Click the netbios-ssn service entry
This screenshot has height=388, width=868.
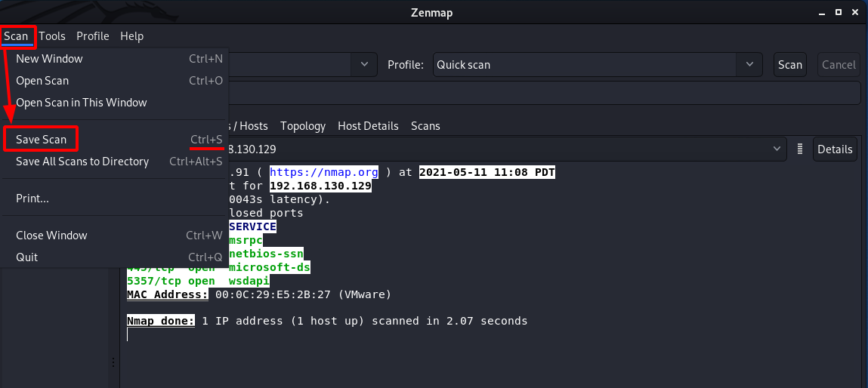tap(266, 254)
